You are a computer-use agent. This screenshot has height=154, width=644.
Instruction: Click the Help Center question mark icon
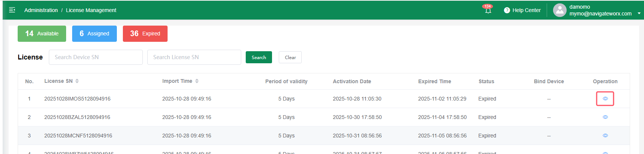click(507, 10)
